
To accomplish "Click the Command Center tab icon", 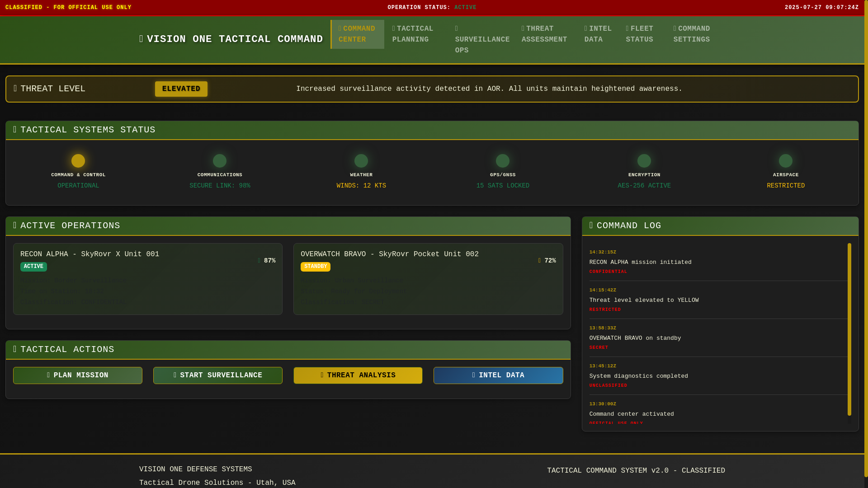I will pos(340,29).
